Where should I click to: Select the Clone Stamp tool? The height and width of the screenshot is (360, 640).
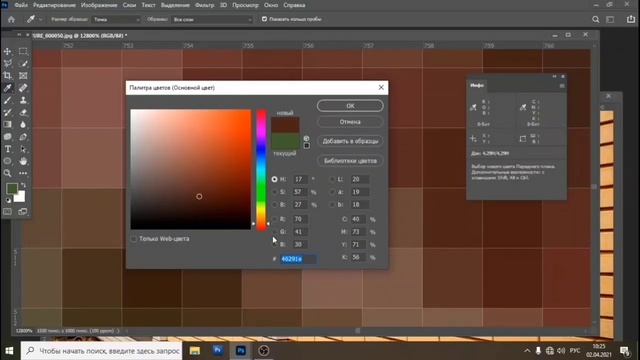tap(23, 100)
